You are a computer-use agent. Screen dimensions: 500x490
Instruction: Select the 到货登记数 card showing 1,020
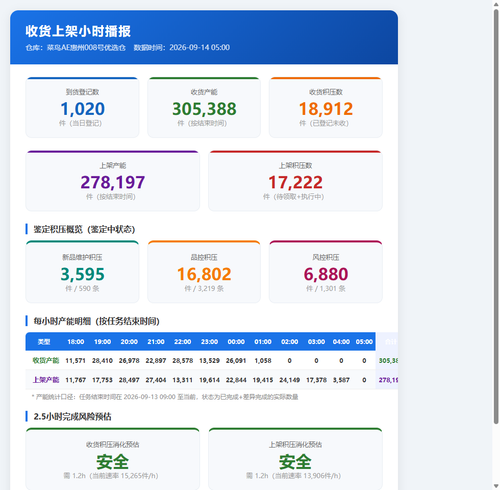[x=82, y=107]
